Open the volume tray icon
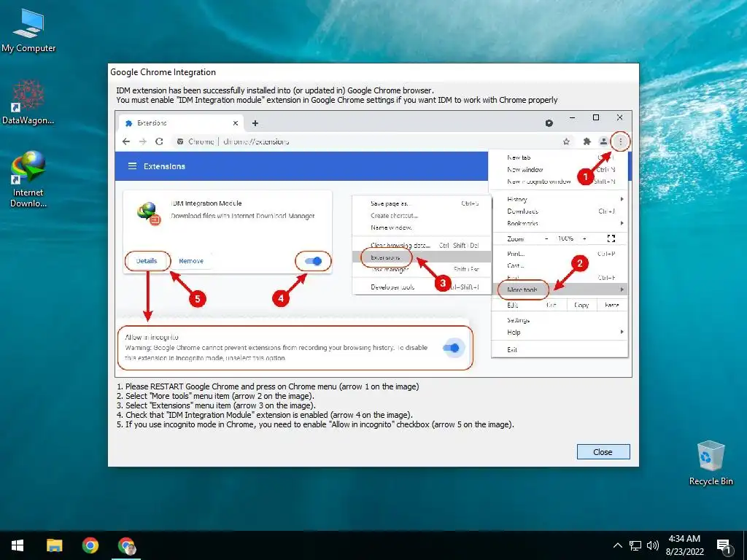This screenshot has height=560, width=747. [653, 545]
